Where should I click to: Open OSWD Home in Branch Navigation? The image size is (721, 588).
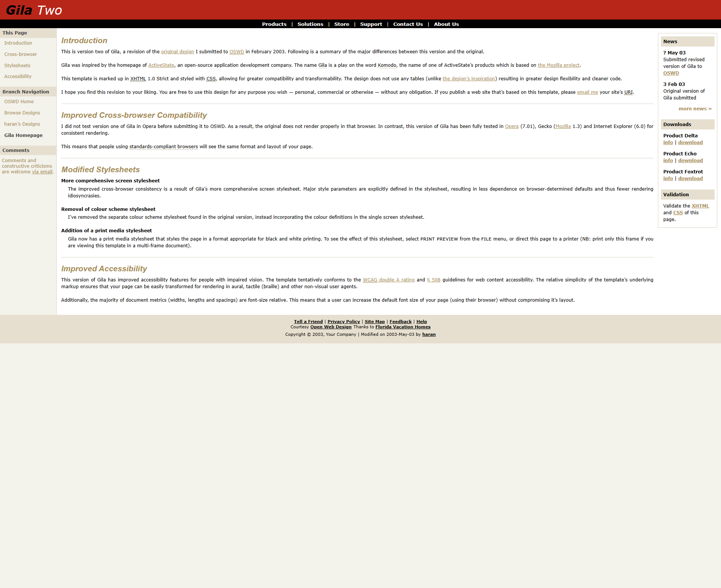[x=19, y=102]
